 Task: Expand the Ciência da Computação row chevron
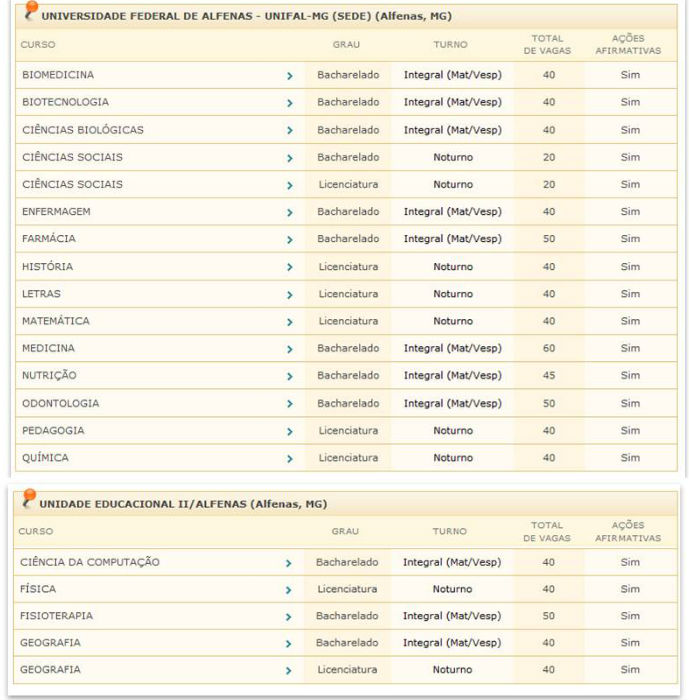(x=289, y=563)
